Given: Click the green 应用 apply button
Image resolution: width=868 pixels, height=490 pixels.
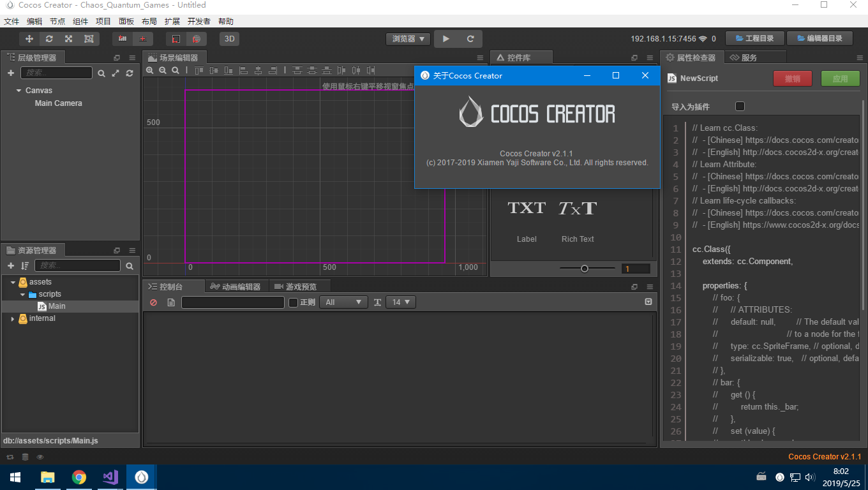Looking at the screenshot, I should (841, 78).
